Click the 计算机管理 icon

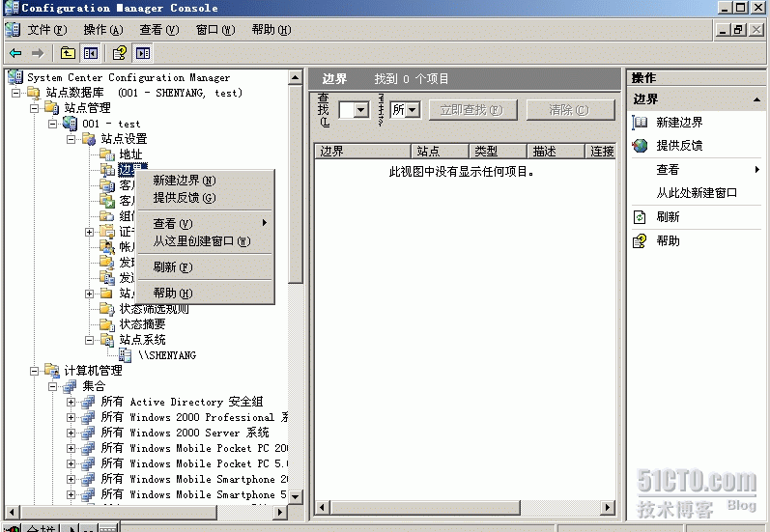(52, 371)
